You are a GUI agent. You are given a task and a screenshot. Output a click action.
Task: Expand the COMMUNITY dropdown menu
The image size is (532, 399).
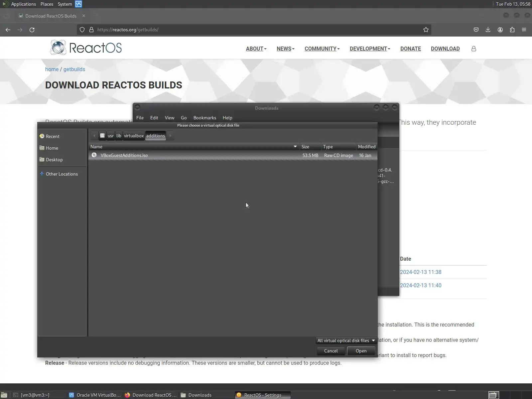(x=322, y=49)
